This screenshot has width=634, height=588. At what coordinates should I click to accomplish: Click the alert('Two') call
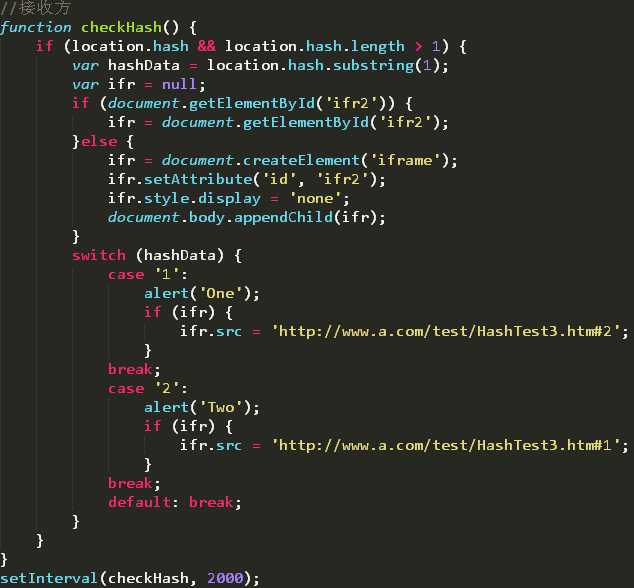click(x=202, y=407)
